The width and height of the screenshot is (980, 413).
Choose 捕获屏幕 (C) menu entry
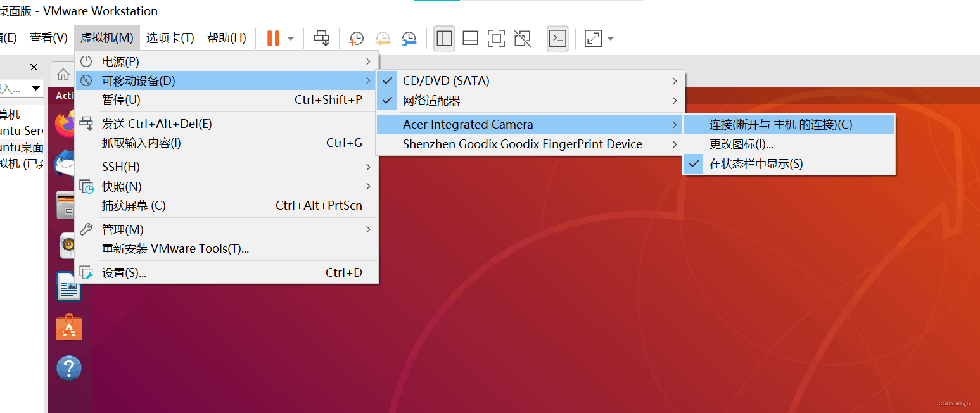pyautogui.click(x=226, y=205)
